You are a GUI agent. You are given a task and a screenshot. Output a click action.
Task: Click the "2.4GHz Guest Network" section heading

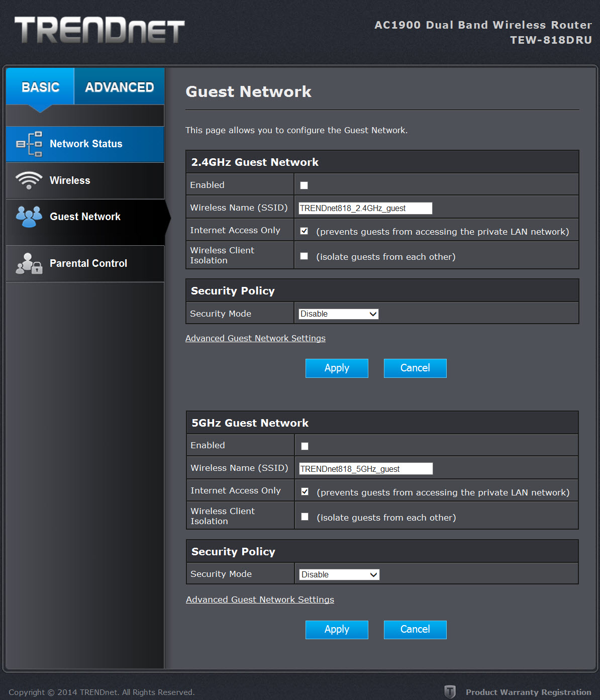pos(255,162)
